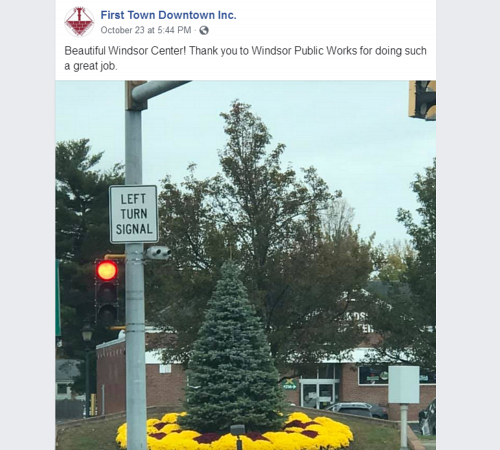Image resolution: width=500 pixels, height=450 pixels.
Task: Click the globe public audience icon
Action: pyautogui.click(x=204, y=30)
